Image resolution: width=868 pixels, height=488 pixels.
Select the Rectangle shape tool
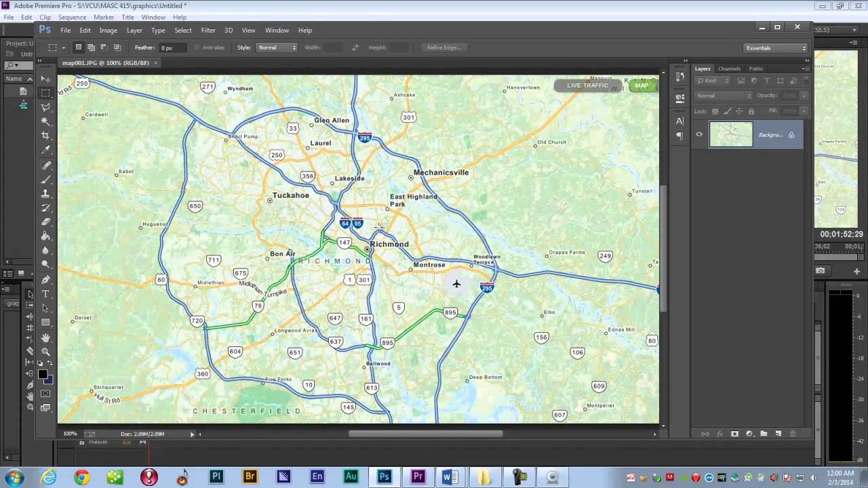pyautogui.click(x=45, y=322)
